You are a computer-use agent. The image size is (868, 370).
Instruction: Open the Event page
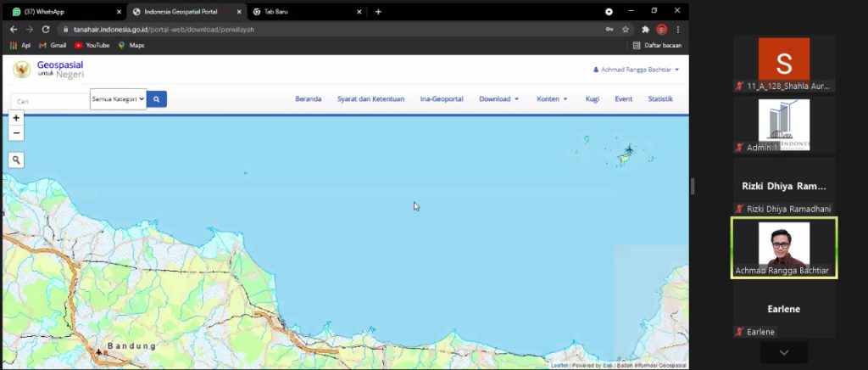[623, 99]
